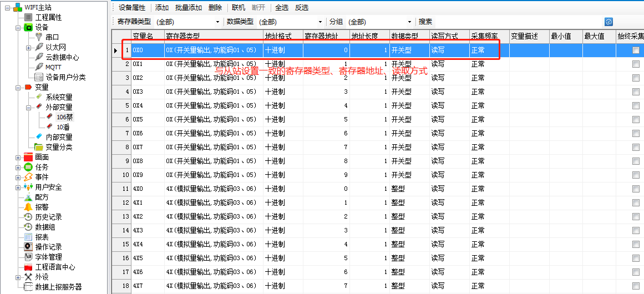
Task: Click the red 画面 screen icon
Action: [x=28, y=158]
